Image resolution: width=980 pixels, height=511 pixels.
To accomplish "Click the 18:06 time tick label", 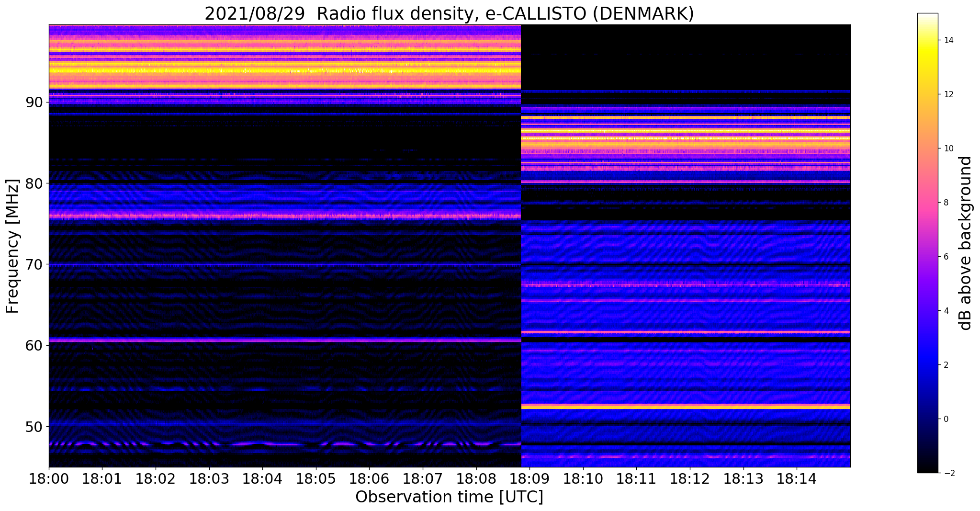I will [369, 479].
